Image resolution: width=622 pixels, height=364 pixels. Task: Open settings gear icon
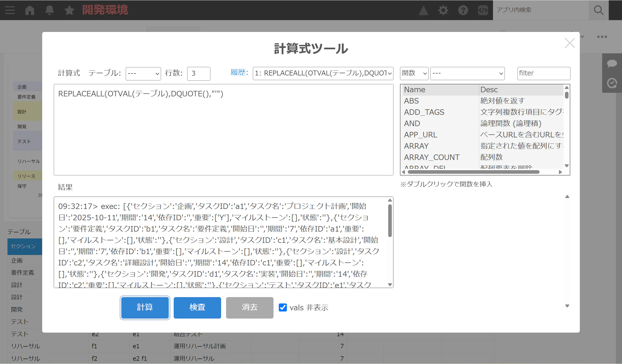click(443, 10)
